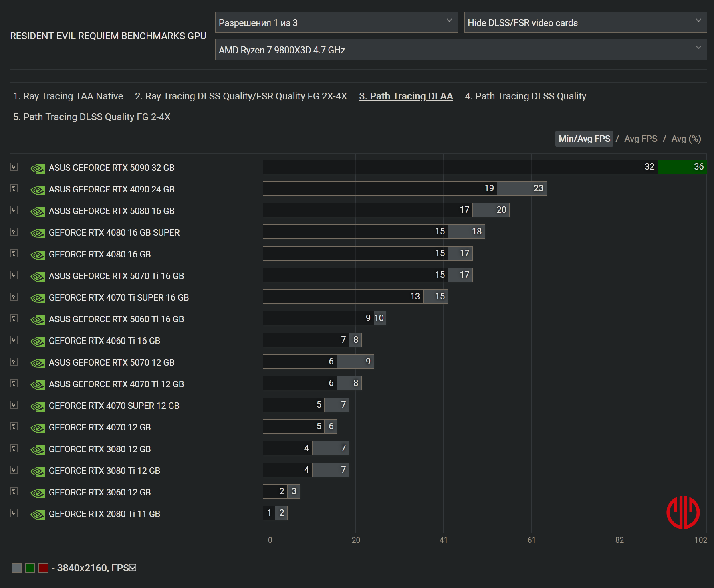Click the NVIDIA logo beside RTX 5090 32 GB
This screenshot has height=588, width=714.
[38, 168]
